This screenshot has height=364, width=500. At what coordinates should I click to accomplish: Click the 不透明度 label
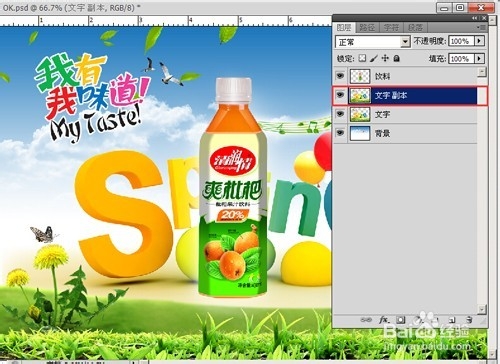click(x=430, y=41)
